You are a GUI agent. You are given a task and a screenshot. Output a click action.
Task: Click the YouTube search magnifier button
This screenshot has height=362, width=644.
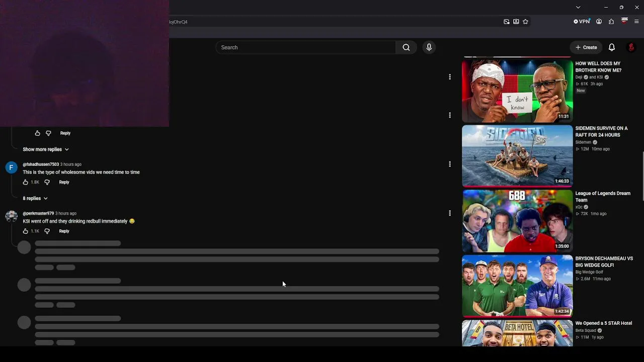click(406, 47)
